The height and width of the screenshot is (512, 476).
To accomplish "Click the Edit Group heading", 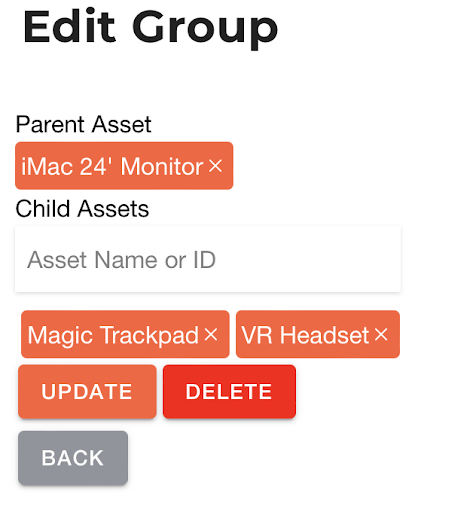I will click(150, 28).
